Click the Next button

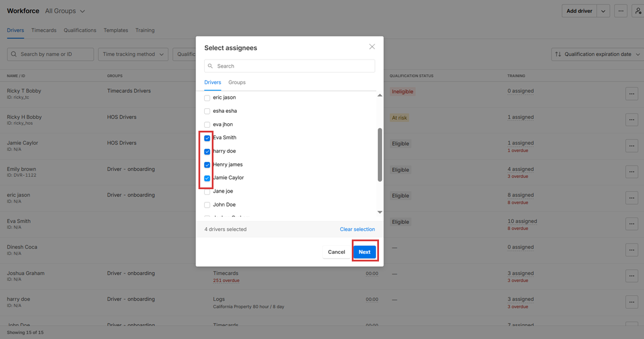point(365,252)
